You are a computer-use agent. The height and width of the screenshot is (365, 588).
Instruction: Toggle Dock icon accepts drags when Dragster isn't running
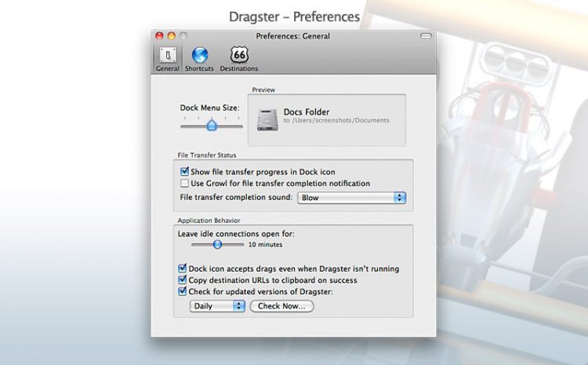pos(182,268)
